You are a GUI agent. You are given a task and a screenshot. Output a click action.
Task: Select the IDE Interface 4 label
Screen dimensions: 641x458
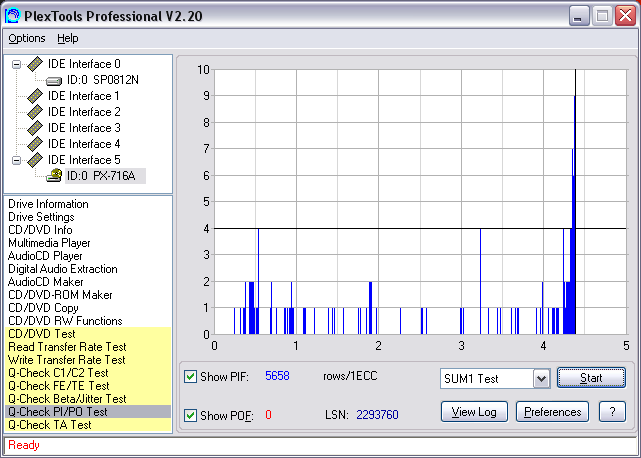[84, 144]
